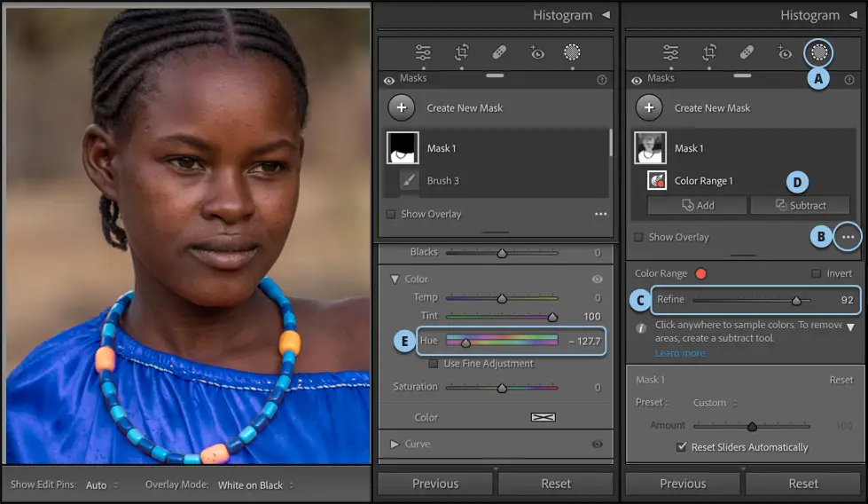
Task: Open the circled three-dots mask options menu
Action: pyautogui.click(x=848, y=237)
